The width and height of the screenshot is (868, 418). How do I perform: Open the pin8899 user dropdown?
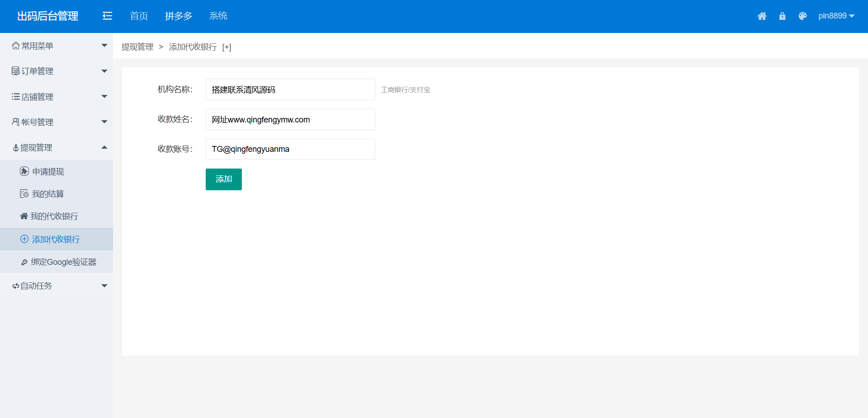(836, 16)
